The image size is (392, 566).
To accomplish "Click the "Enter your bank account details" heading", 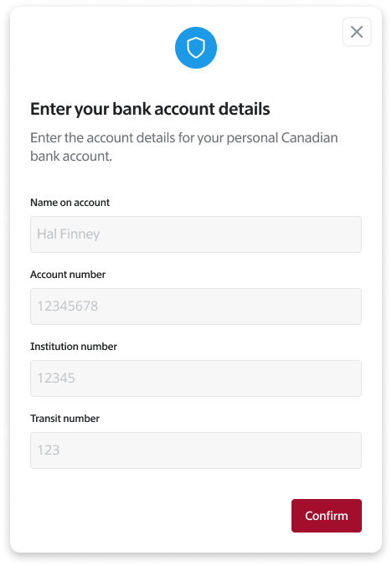I will pos(150,109).
